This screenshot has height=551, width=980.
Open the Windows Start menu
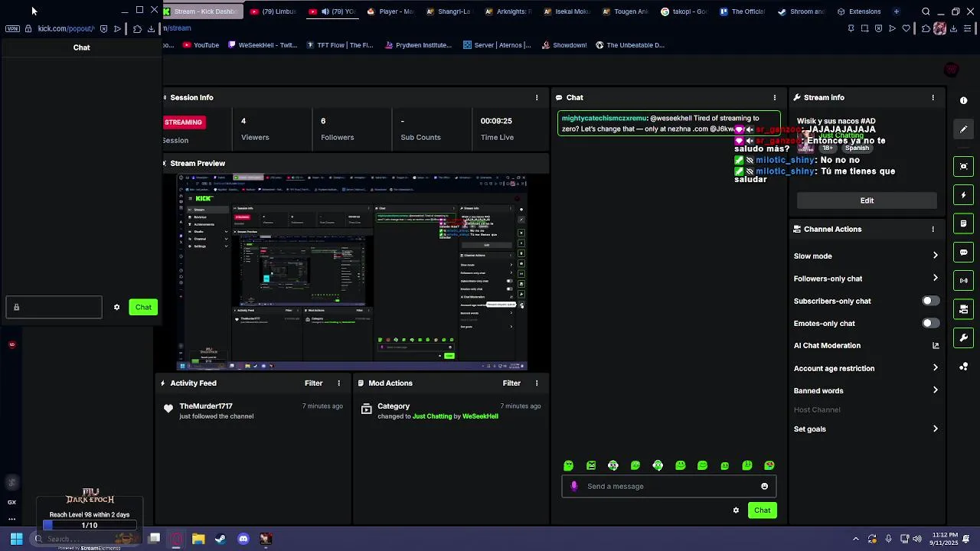tap(15, 539)
